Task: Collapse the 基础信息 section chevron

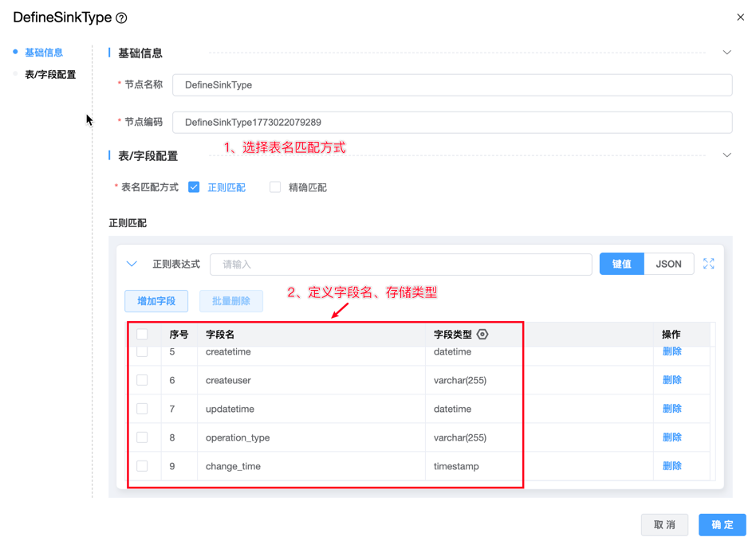Action: coord(726,53)
